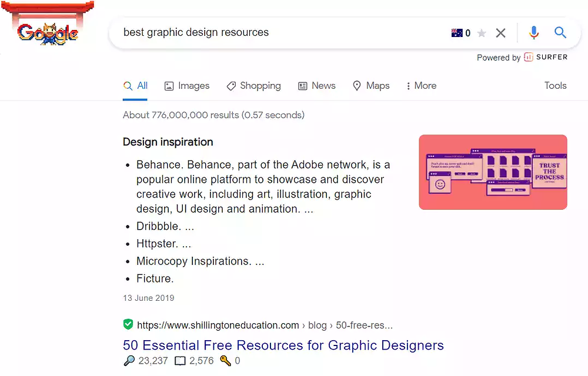Start voice search with the microphone icon
The image size is (588, 376).
pyautogui.click(x=534, y=32)
